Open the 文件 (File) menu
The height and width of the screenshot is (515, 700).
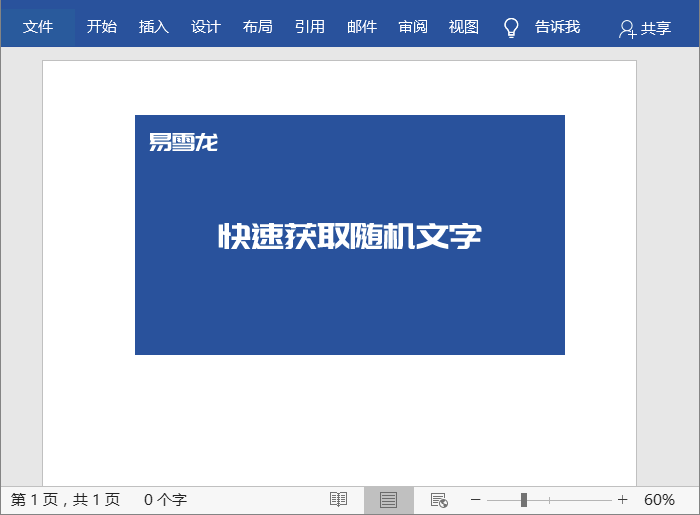click(x=38, y=27)
